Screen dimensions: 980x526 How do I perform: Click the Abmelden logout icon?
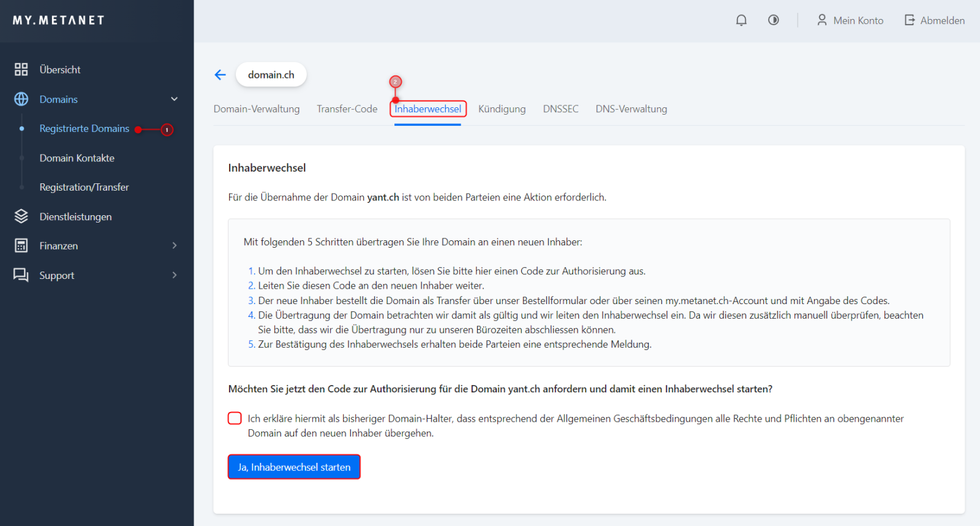tap(910, 20)
